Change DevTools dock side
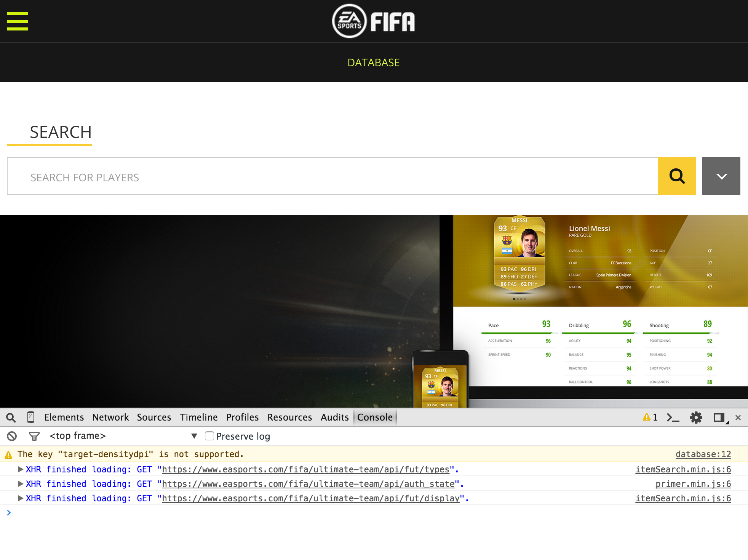748x560 pixels. 719,418
